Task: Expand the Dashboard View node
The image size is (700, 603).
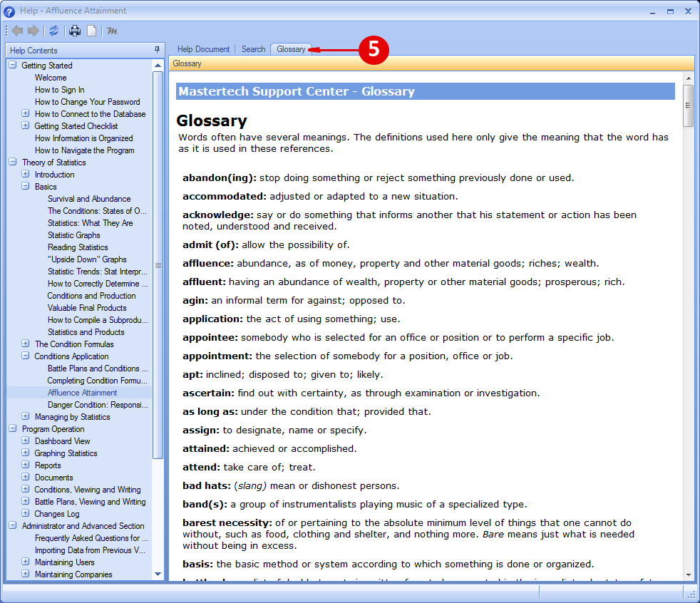Action: point(26,440)
